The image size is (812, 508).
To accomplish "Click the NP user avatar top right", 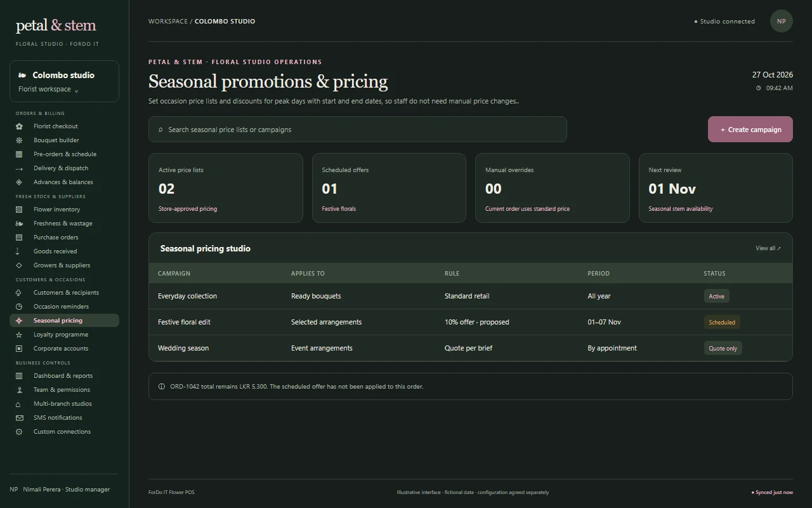I will coord(782,21).
